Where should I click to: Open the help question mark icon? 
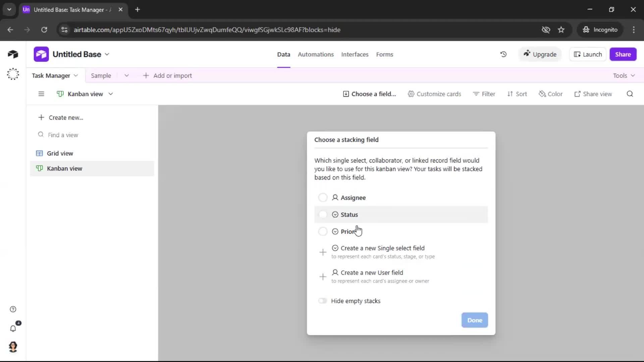point(13,309)
